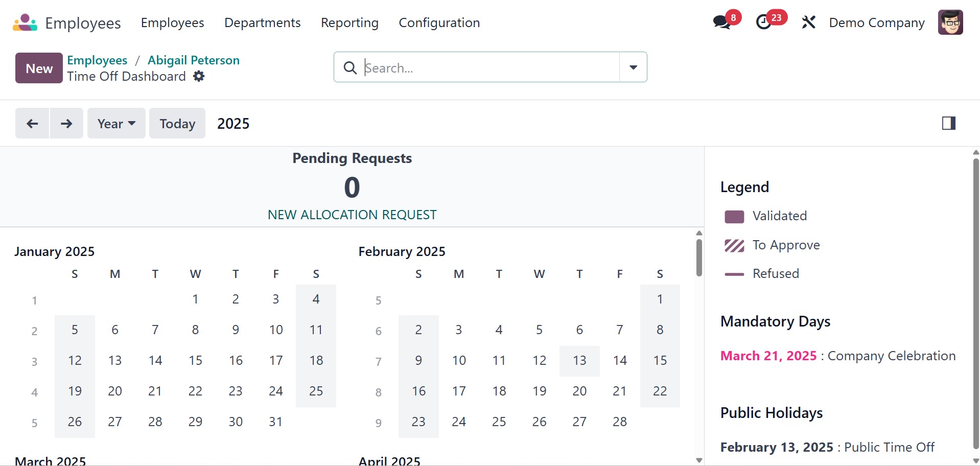
Task: Expand the search options dropdown arrow
Action: click(633, 67)
